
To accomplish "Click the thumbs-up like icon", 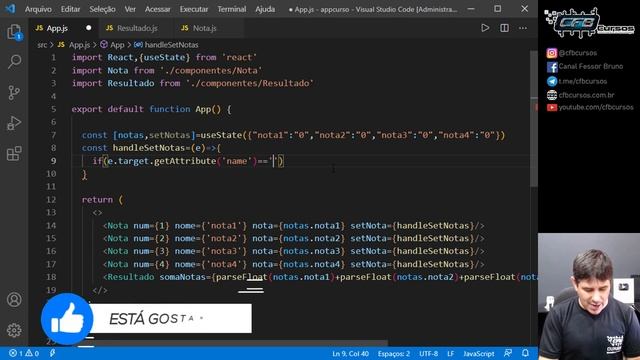I will [x=67, y=319].
